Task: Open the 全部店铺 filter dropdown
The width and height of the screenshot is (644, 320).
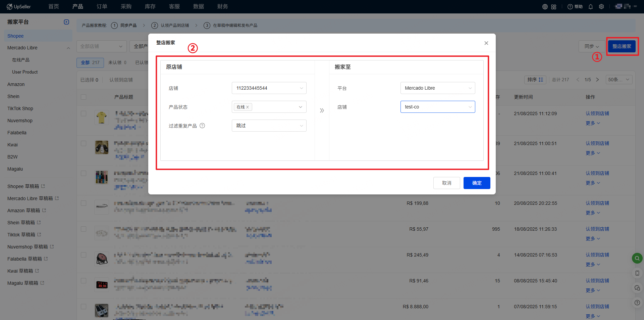Action: pyautogui.click(x=102, y=46)
